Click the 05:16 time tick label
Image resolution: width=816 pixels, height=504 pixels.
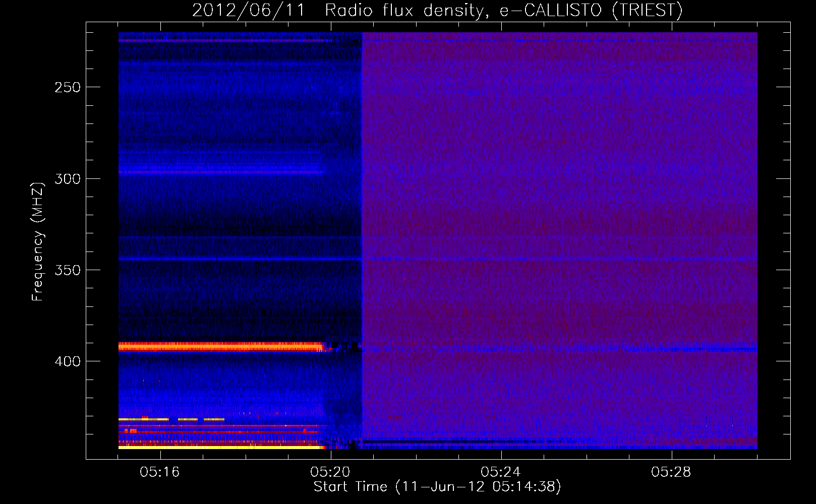pos(160,472)
